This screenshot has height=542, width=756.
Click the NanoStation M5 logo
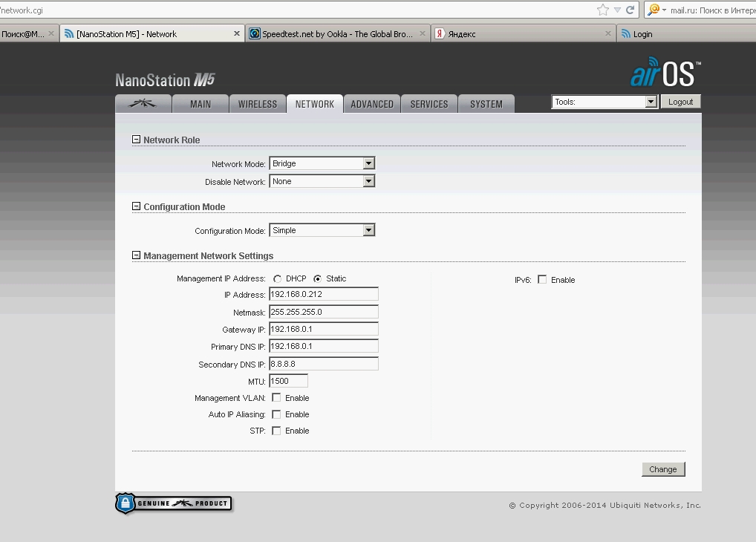[165, 80]
